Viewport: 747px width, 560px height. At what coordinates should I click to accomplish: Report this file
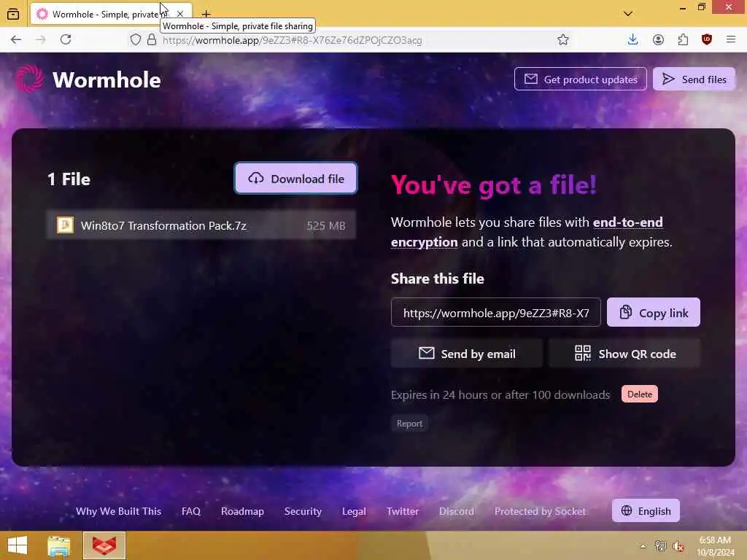pyautogui.click(x=409, y=424)
